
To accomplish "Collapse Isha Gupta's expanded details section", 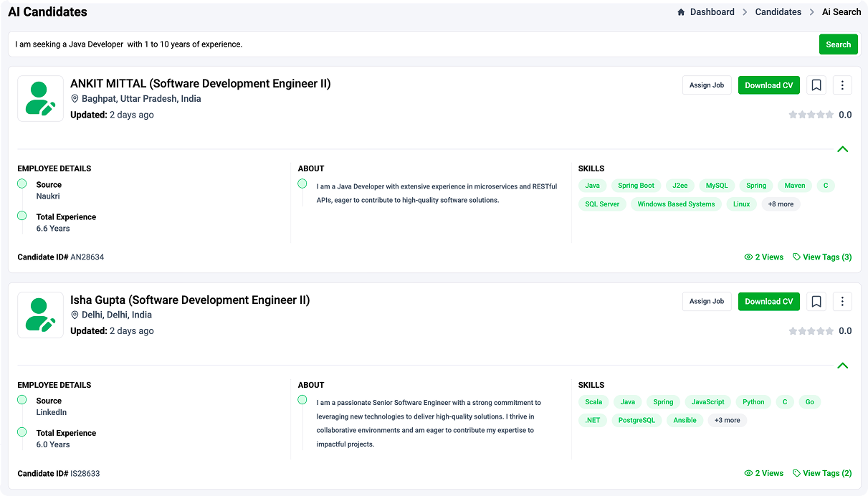I will click(x=843, y=366).
